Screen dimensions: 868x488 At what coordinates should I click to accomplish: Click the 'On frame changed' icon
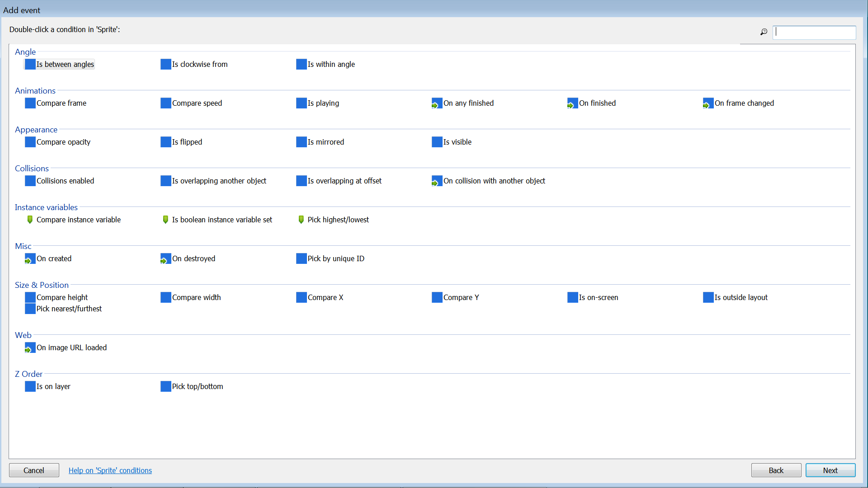pyautogui.click(x=708, y=103)
